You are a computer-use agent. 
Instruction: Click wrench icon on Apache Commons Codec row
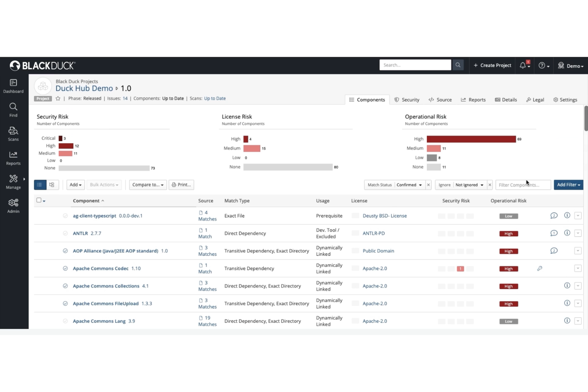click(540, 268)
